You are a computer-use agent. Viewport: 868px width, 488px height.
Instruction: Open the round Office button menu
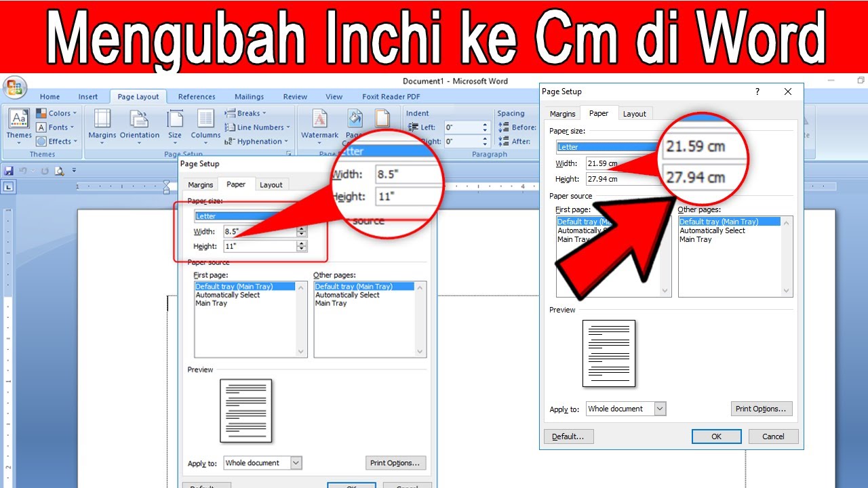14,88
